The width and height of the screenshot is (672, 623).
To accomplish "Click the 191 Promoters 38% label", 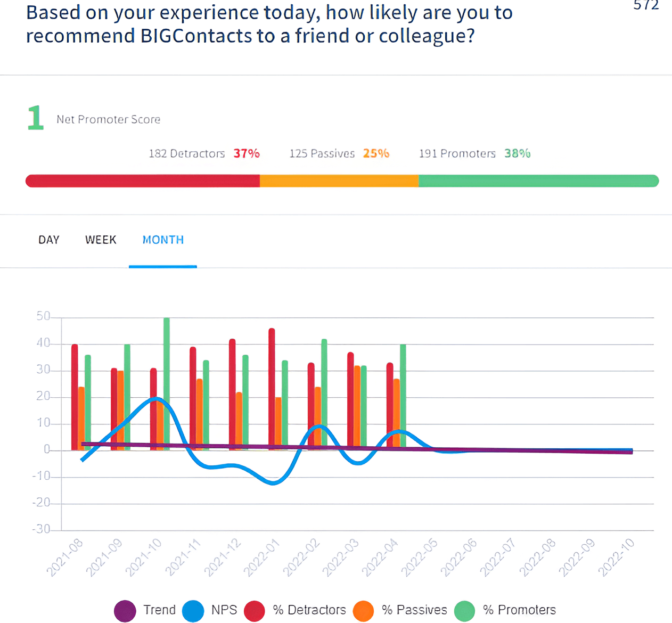I will pyautogui.click(x=475, y=153).
